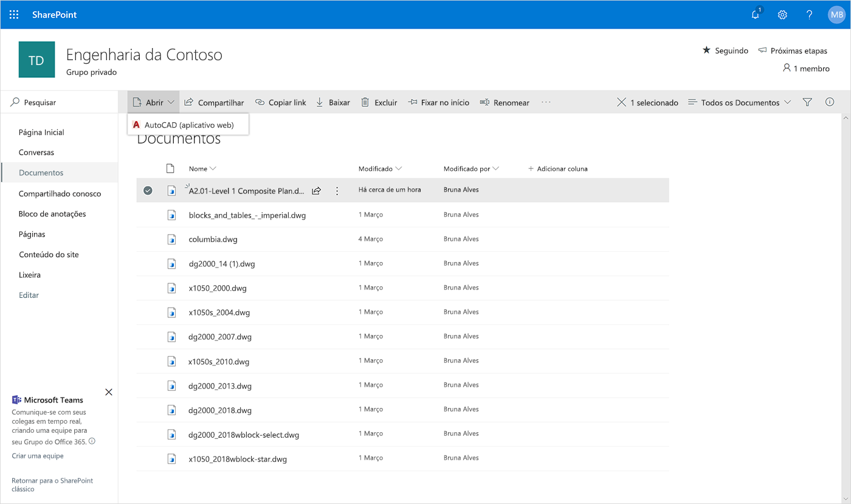Open dg2000_14 (1).dwg
The height and width of the screenshot is (504, 851).
tap(222, 263)
